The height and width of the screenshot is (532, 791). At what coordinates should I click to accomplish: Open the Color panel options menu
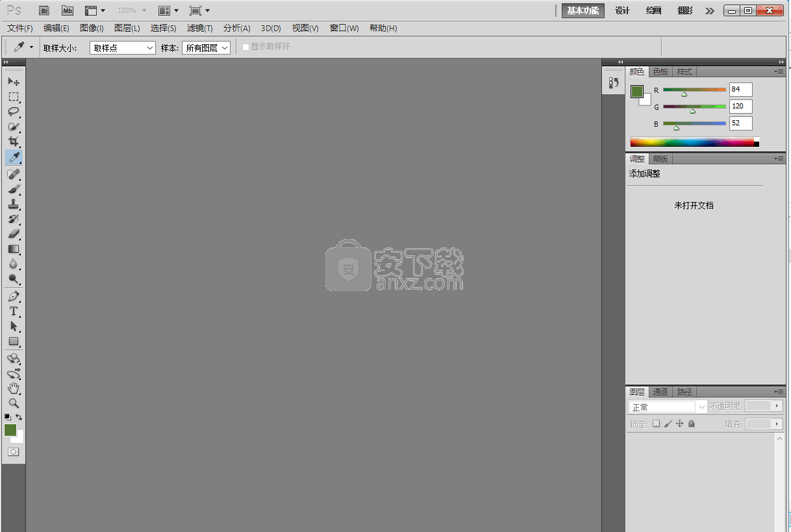779,71
